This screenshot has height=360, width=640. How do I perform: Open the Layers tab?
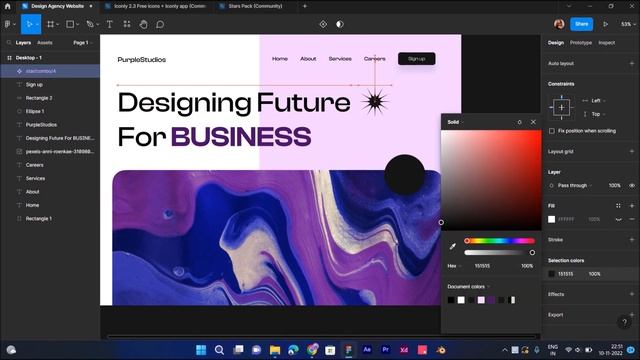pyautogui.click(x=23, y=42)
